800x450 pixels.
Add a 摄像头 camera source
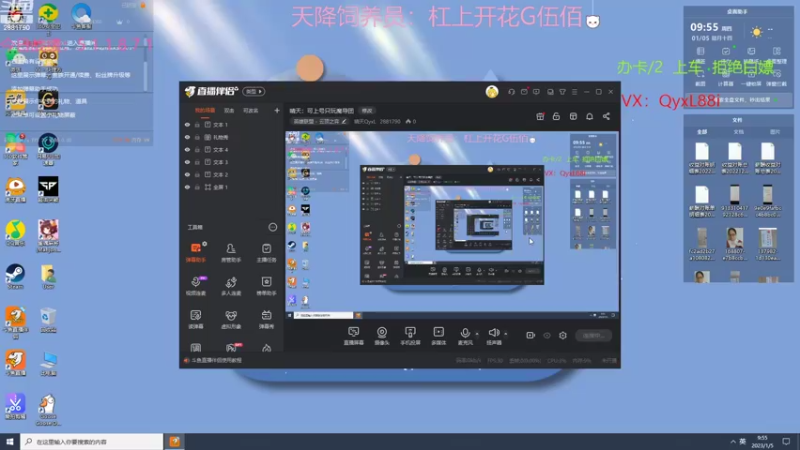pyautogui.click(x=382, y=336)
